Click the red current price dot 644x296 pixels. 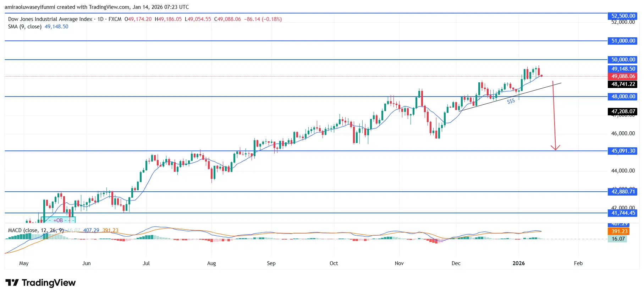[x=541, y=76]
